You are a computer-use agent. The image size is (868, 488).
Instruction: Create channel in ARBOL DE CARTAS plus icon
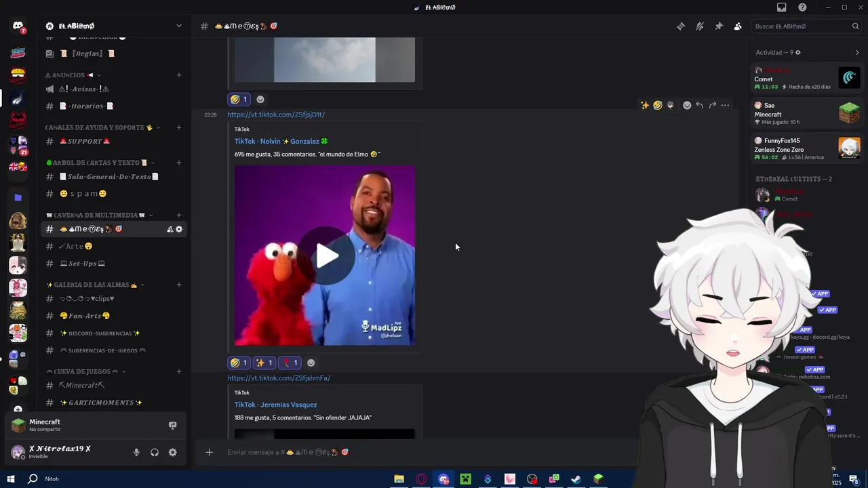click(x=179, y=163)
